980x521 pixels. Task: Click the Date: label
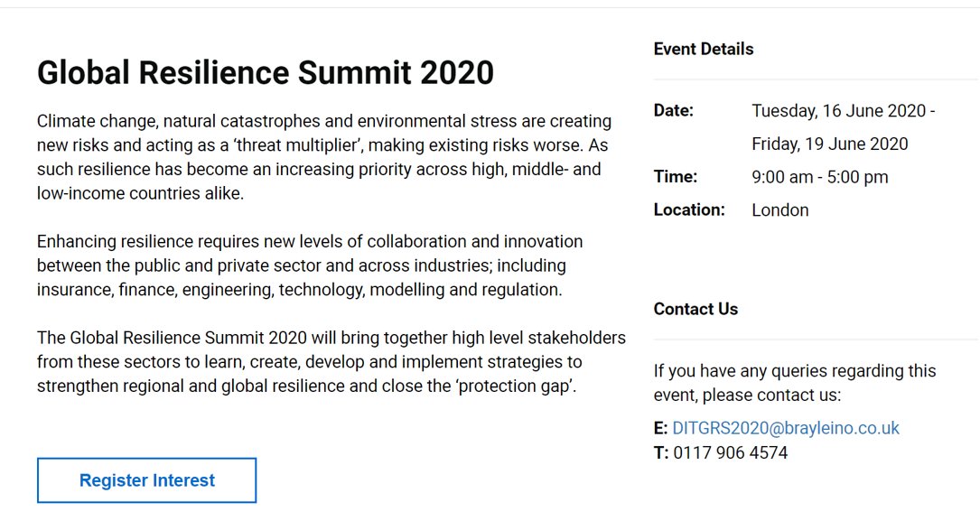tap(674, 110)
